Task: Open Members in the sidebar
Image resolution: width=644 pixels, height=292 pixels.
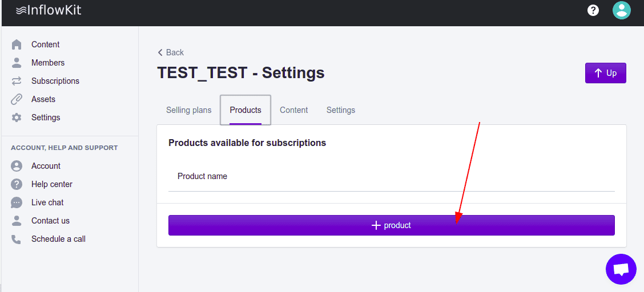Action: click(x=48, y=63)
